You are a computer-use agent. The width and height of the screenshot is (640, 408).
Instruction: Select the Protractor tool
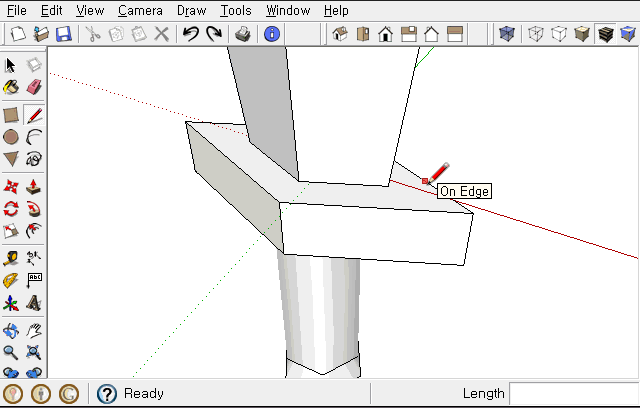[11, 281]
